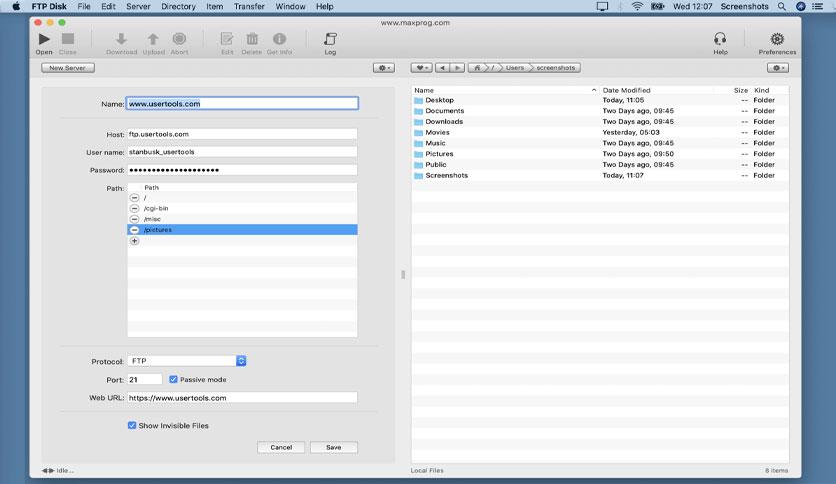The image size is (836, 484).
Task: Click the Abort toolbar icon
Action: pos(179,39)
